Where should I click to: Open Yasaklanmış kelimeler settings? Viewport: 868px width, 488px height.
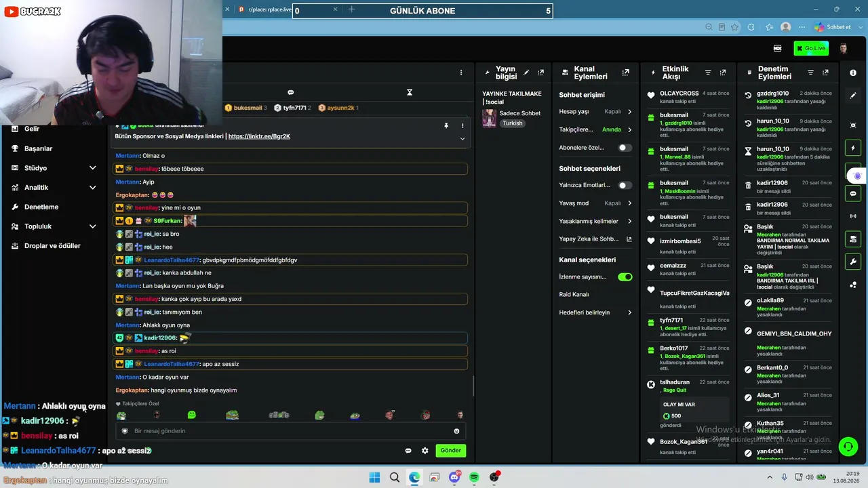point(595,221)
